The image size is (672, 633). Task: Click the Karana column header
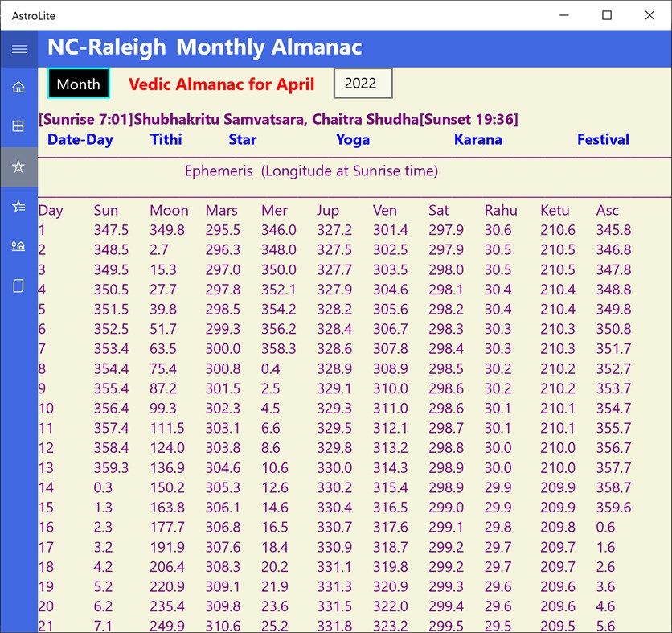click(x=477, y=139)
